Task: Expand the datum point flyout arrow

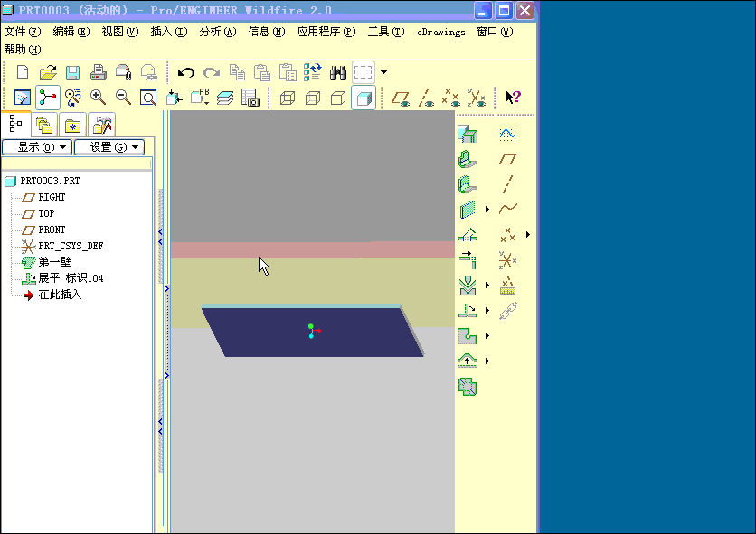Action: coord(528,235)
